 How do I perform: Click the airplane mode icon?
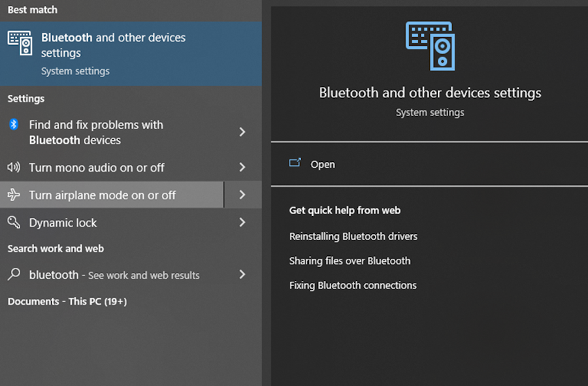[14, 195]
